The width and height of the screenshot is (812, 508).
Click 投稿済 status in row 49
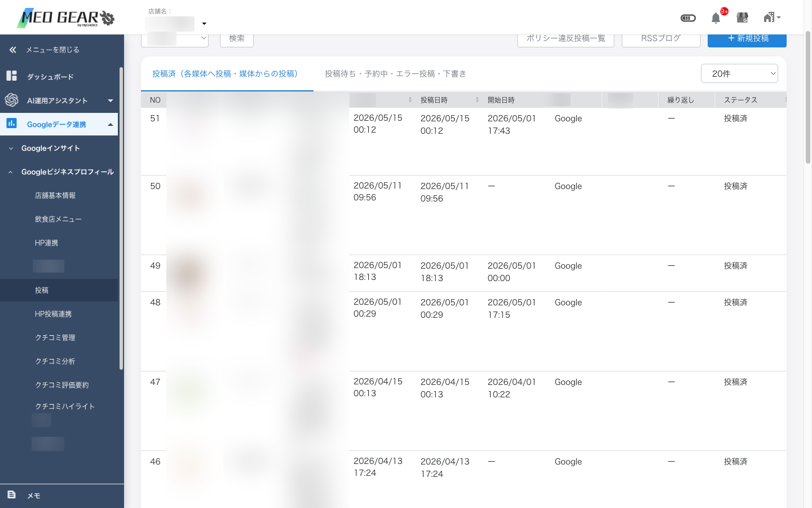735,266
